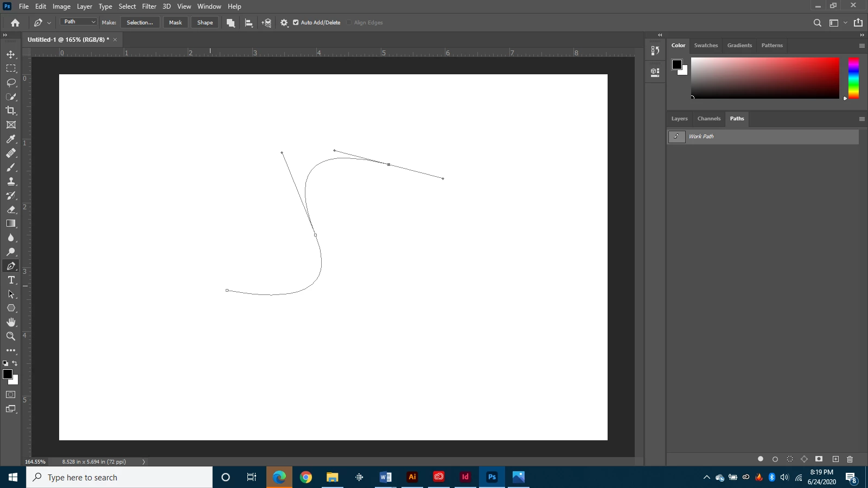This screenshot has width=868, height=488.
Task: Expand status bar info arrow
Action: [x=144, y=462]
